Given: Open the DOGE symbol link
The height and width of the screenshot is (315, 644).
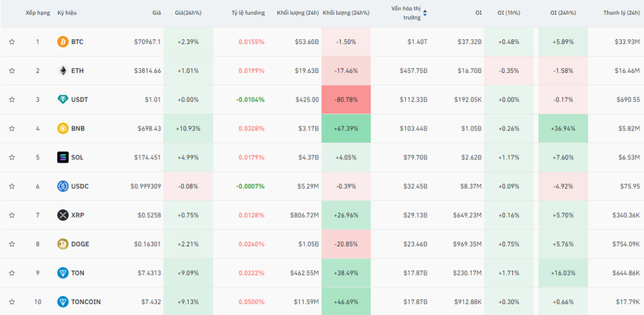Looking at the screenshot, I should coord(80,244).
